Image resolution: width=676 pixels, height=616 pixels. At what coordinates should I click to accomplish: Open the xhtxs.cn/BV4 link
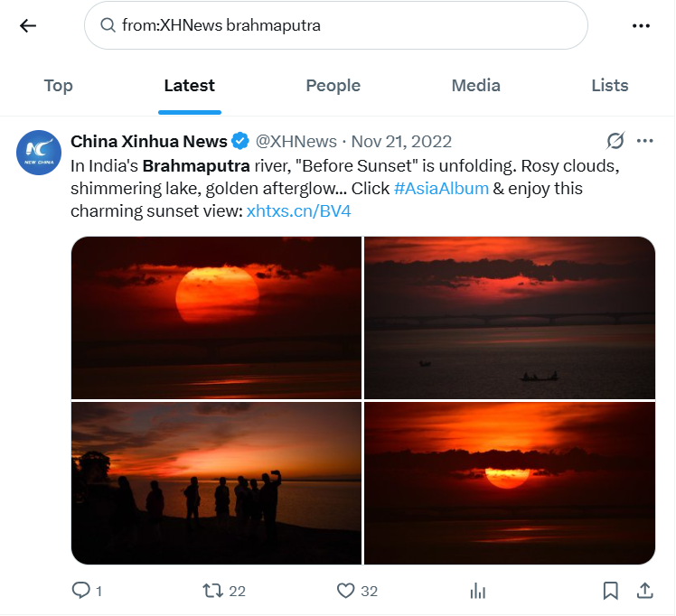298,211
